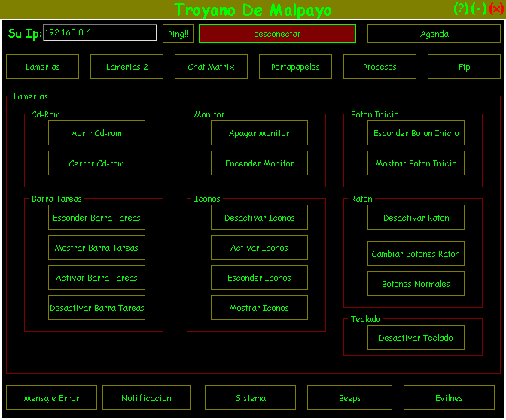Switch to the Lamerias 2 tab

[x=126, y=67]
